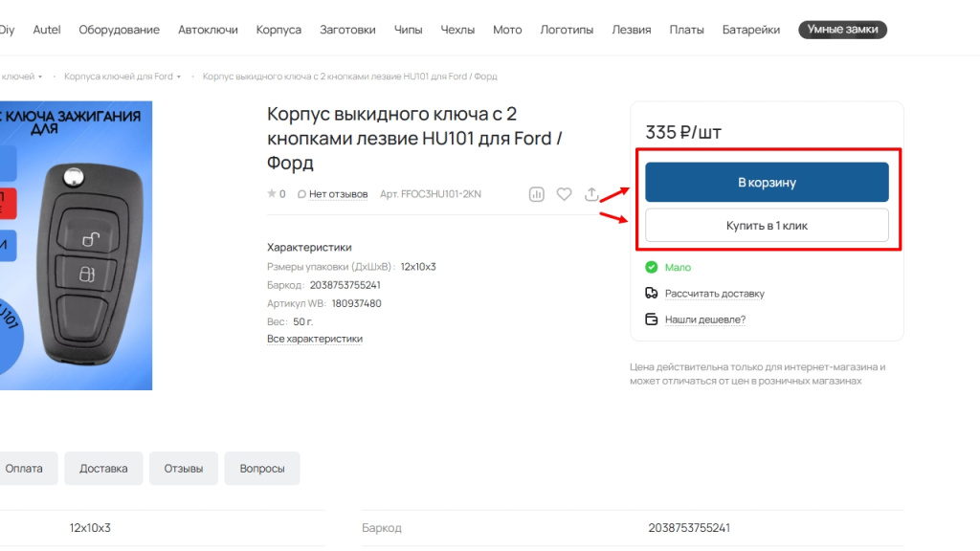
Task: Open sharing options via the share icon
Action: click(x=591, y=193)
